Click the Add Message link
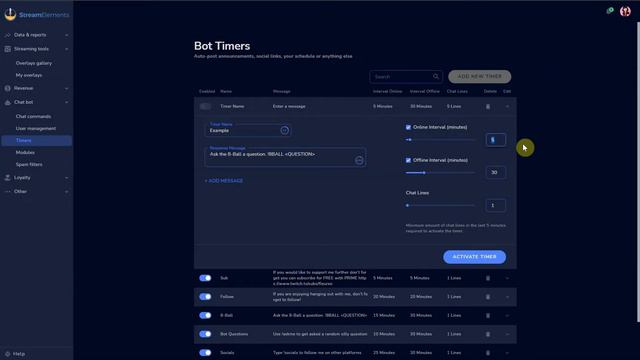The height and width of the screenshot is (360, 640). tap(224, 180)
